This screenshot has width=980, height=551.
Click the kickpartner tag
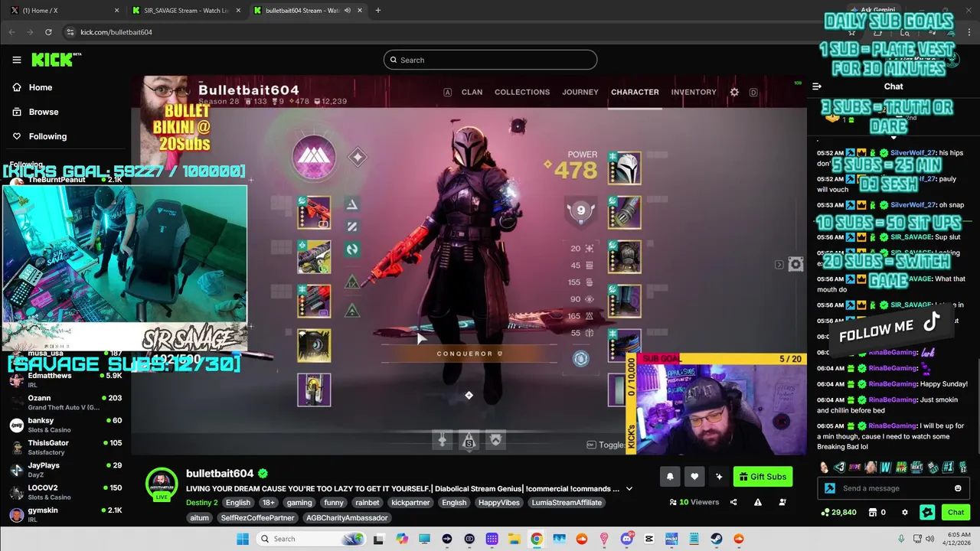pos(410,502)
